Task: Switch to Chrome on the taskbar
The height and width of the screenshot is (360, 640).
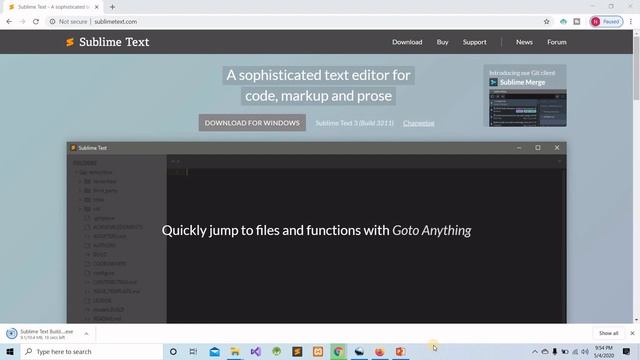Action: (x=338, y=351)
